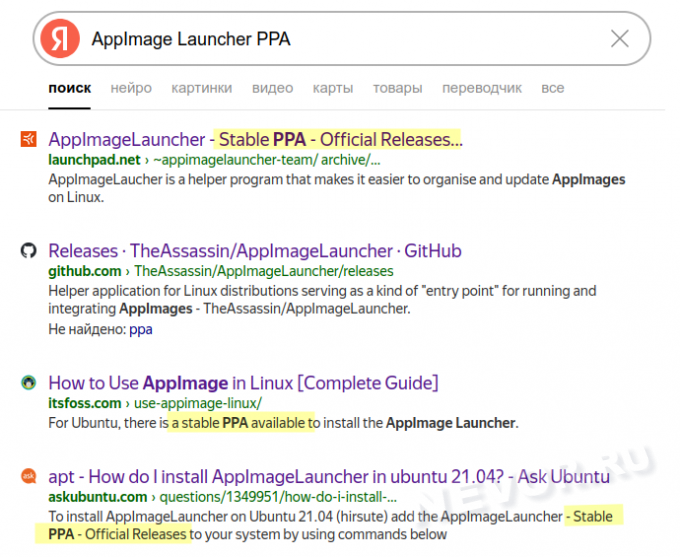Screen dimensions: 680x557
Task: Open TheAssassin/AppImageLauncher/releases path link
Action: click(x=264, y=271)
